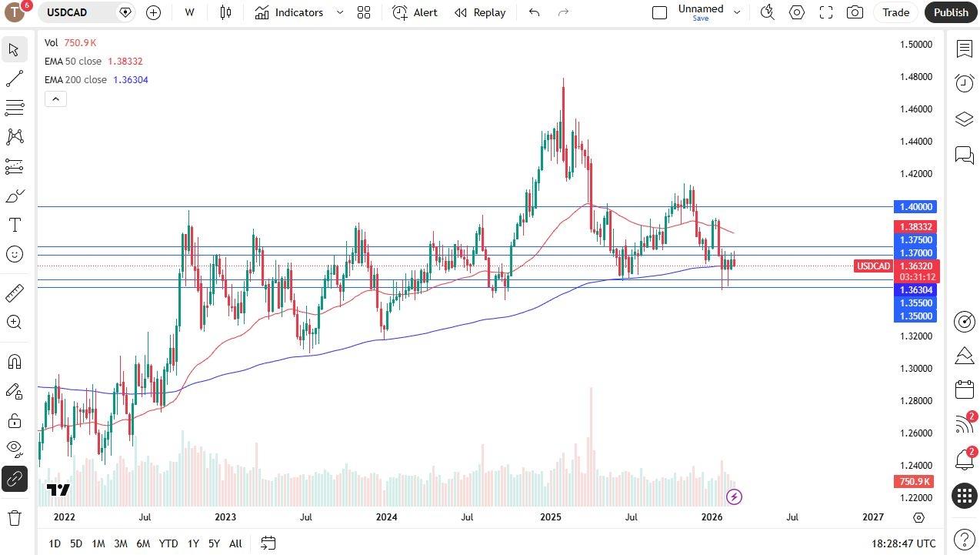Select the YTD range tab

tap(168, 543)
